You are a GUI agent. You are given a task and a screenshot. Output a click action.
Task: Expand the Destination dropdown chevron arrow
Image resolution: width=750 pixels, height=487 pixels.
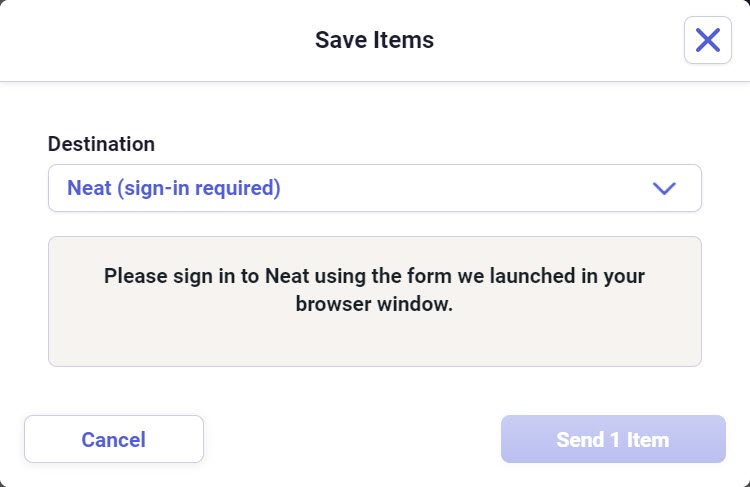click(664, 188)
